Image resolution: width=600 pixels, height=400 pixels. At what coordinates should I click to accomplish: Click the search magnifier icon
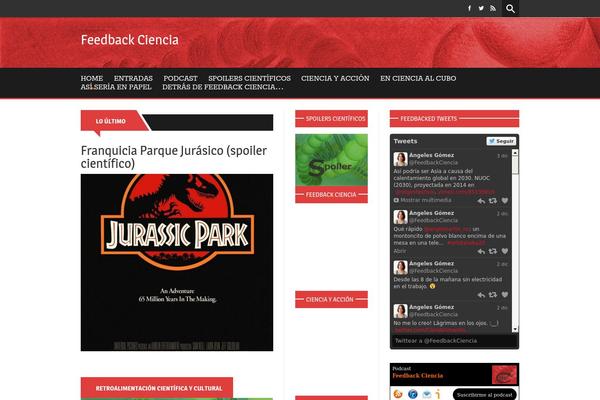[510, 8]
